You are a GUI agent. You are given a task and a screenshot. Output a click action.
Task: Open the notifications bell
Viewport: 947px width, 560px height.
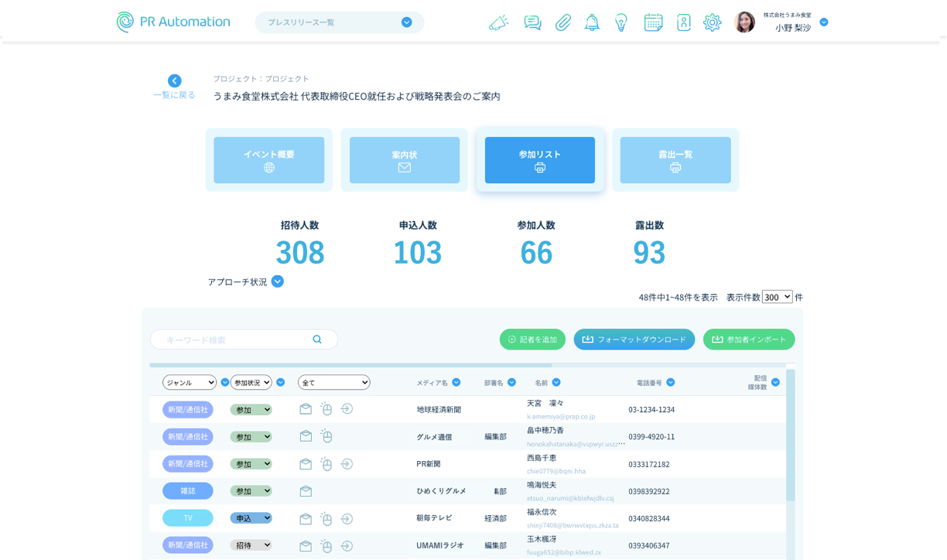pos(592,22)
